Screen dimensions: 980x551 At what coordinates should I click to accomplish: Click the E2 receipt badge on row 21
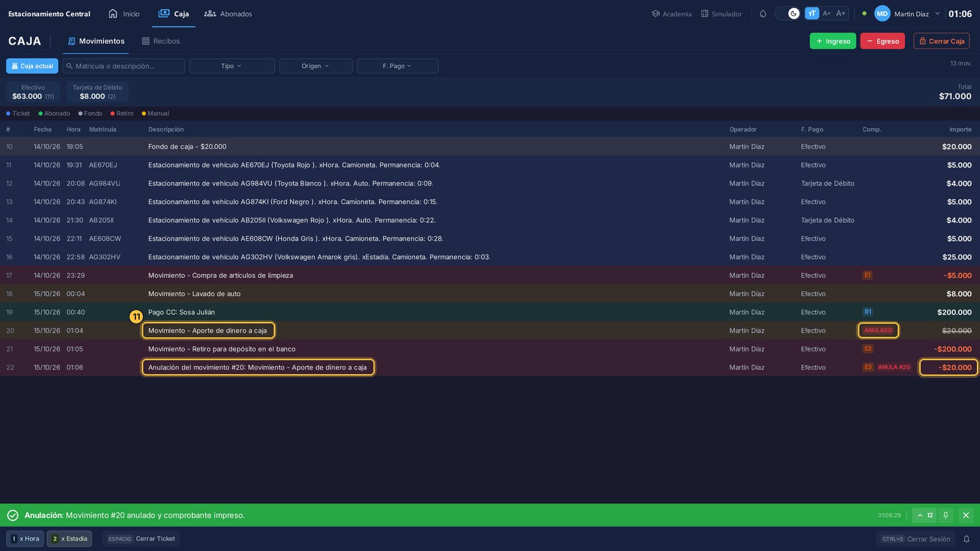(868, 349)
